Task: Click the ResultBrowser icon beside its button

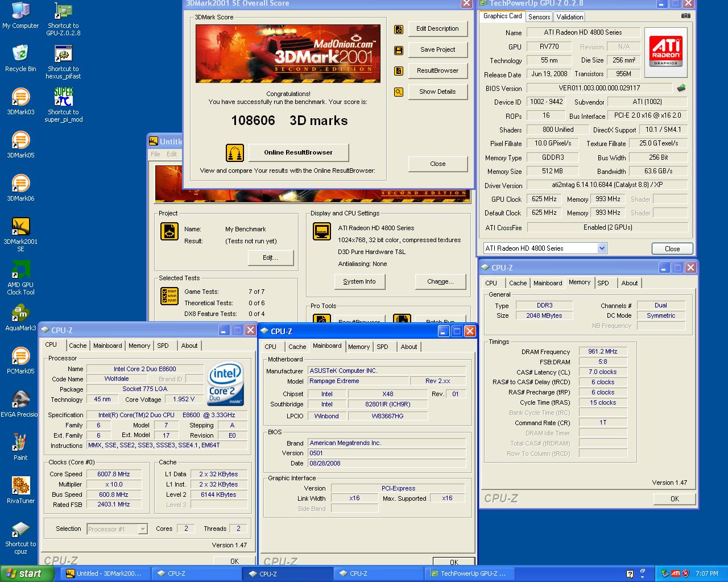Action: 399,71
